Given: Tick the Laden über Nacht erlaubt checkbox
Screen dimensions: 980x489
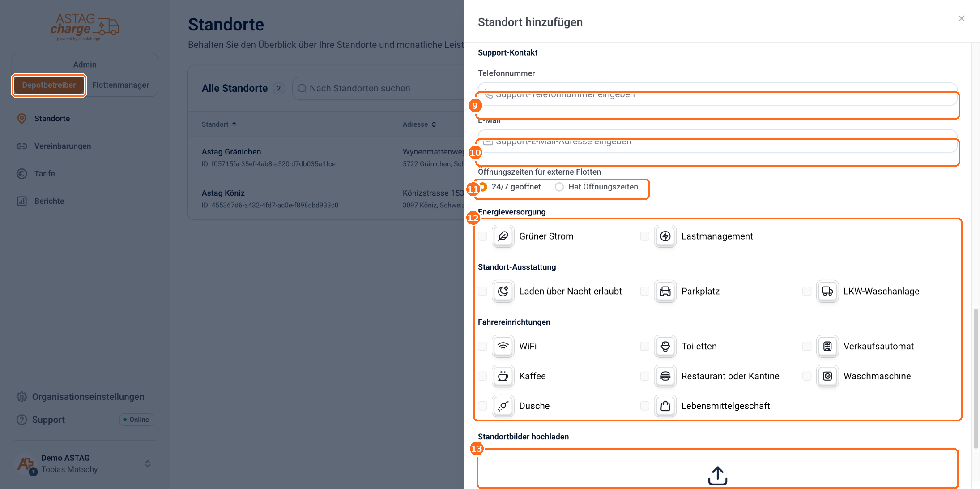Looking at the screenshot, I should [482, 291].
